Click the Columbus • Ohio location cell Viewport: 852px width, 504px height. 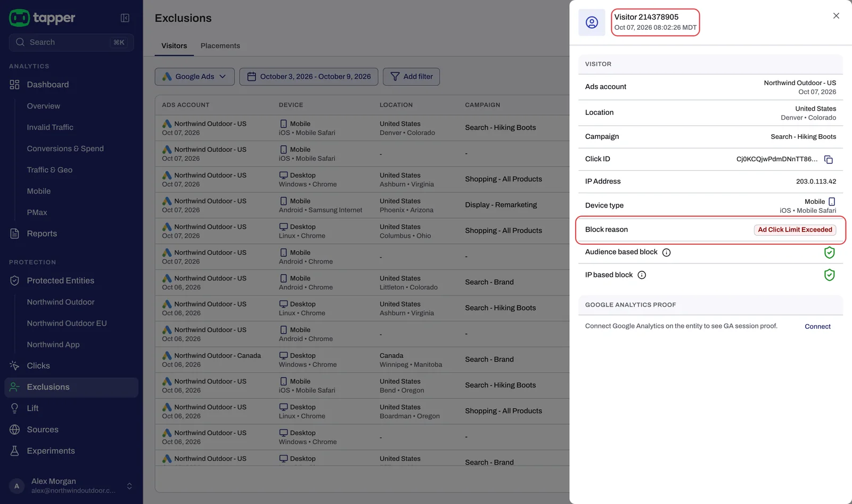pos(405,232)
